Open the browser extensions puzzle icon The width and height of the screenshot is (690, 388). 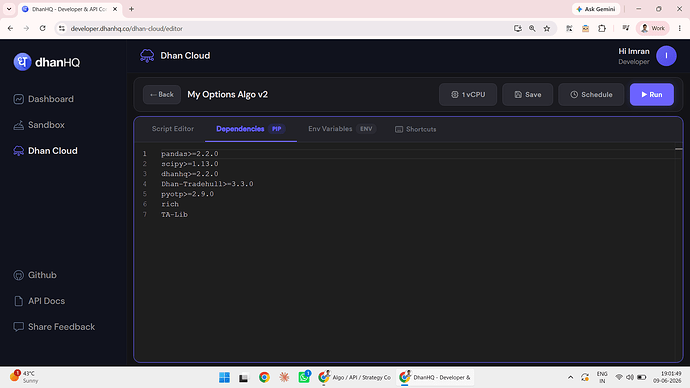tap(602, 28)
